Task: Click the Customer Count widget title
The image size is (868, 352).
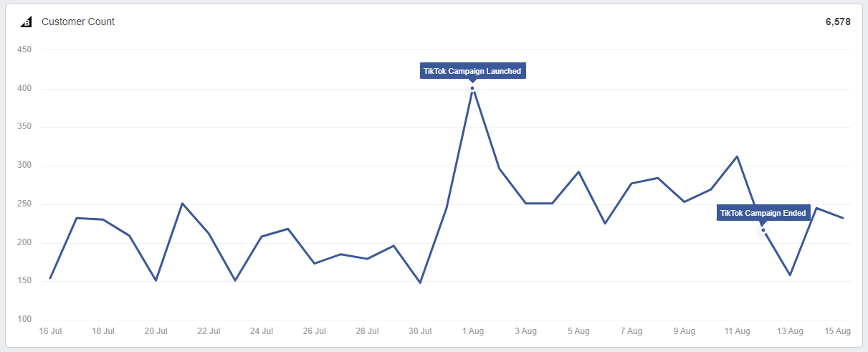Action: (x=78, y=22)
